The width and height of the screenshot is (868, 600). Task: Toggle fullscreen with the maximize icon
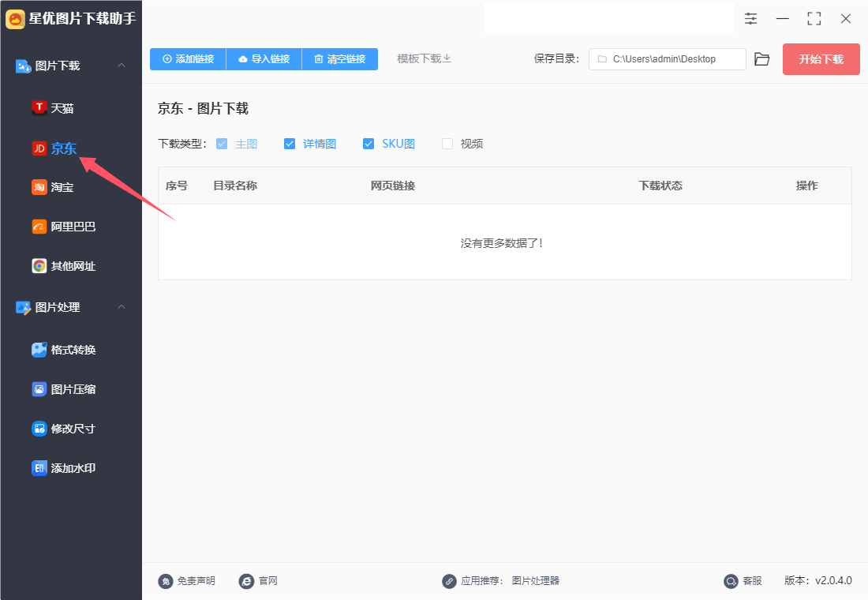(814, 19)
